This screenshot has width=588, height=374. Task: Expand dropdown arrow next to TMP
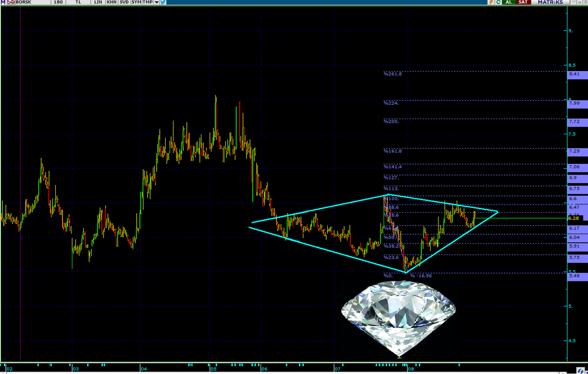(x=156, y=2)
